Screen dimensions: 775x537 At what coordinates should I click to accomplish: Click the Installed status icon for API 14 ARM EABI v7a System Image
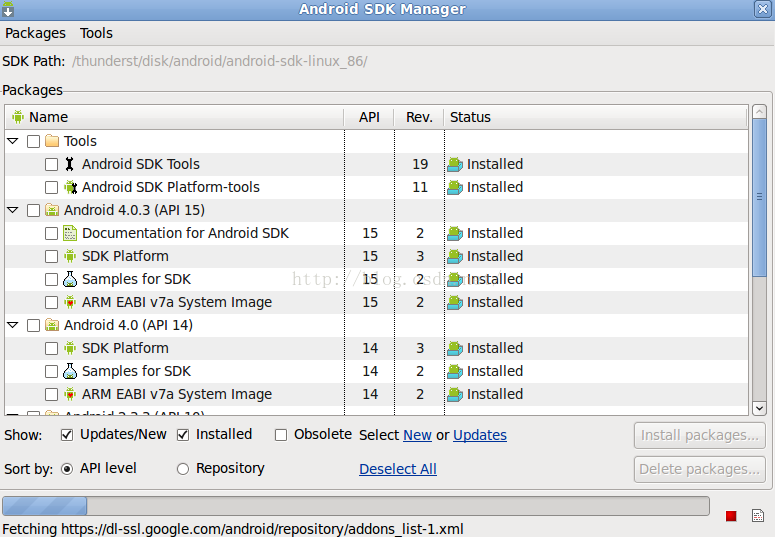point(455,395)
